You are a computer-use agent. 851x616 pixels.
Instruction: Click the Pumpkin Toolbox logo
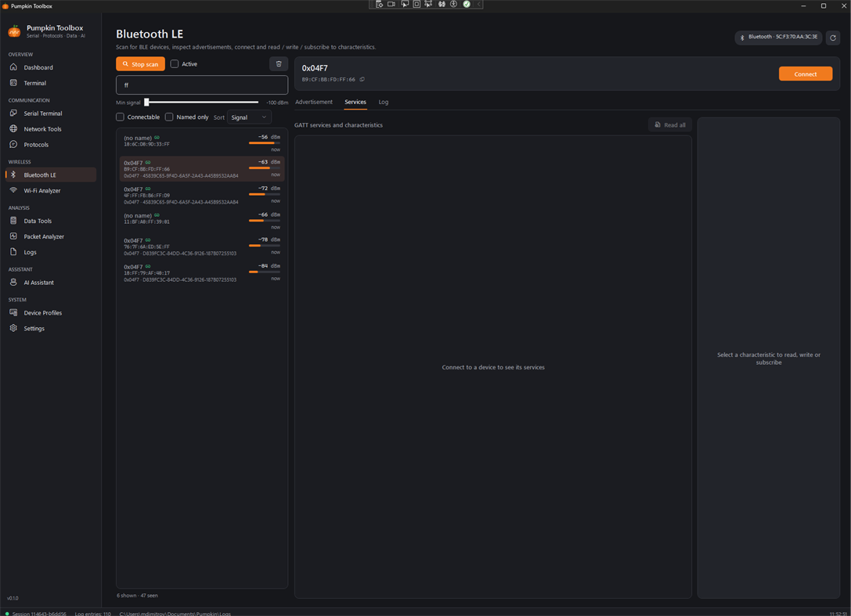(14, 31)
